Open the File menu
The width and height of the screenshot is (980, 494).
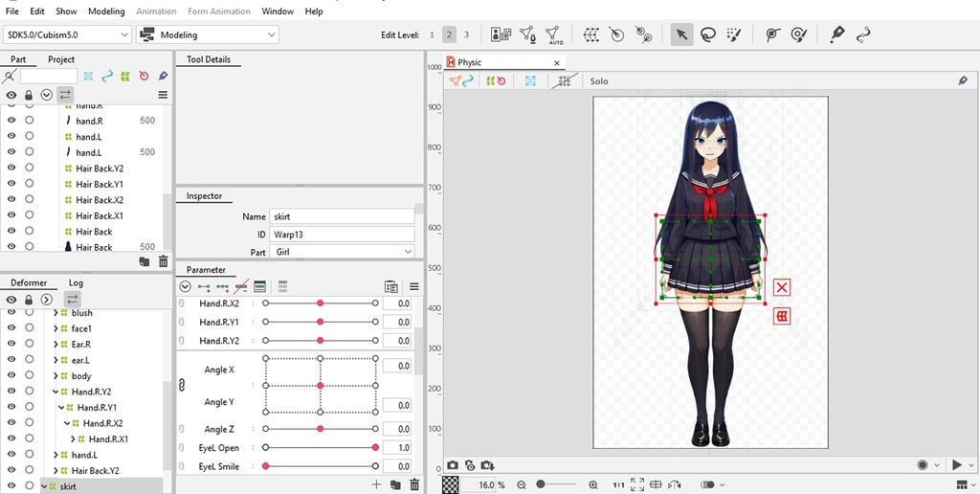(x=11, y=11)
